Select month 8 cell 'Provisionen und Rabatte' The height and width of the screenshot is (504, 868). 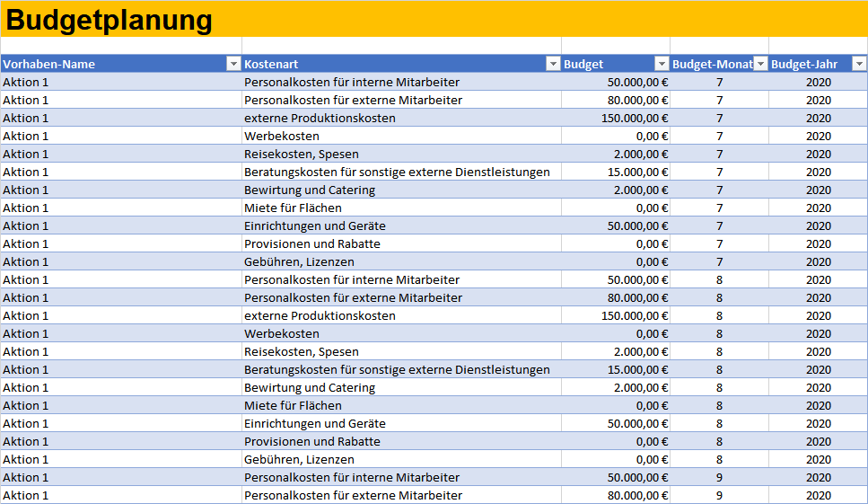(x=401, y=442)
